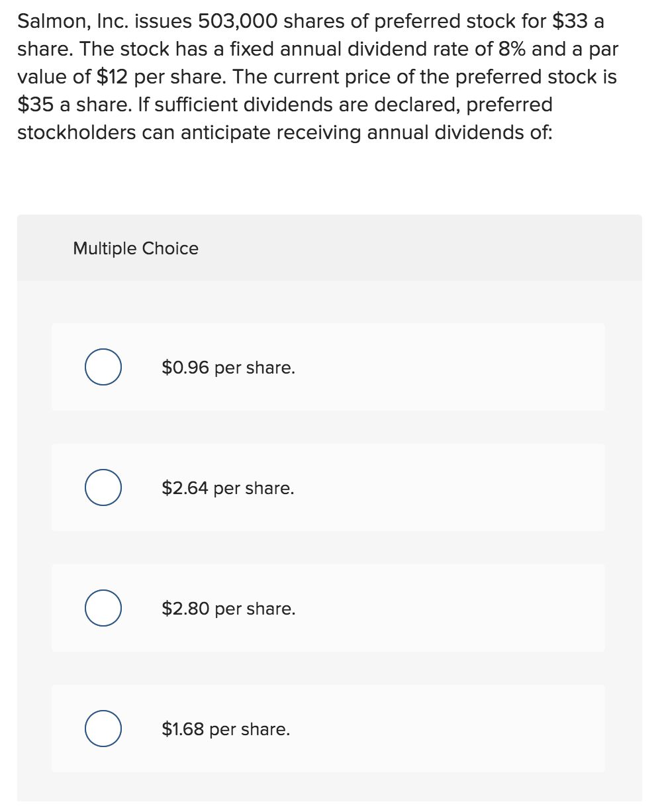
Task: Click the '$1.68 per share.' answer text
Action: pyautogui.click(x=226, y=729)
